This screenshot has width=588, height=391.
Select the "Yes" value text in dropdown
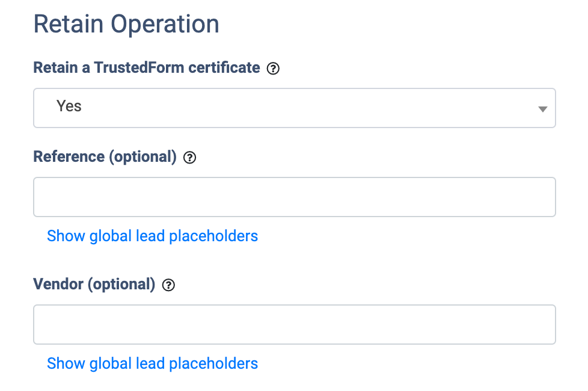coord(69,106)
